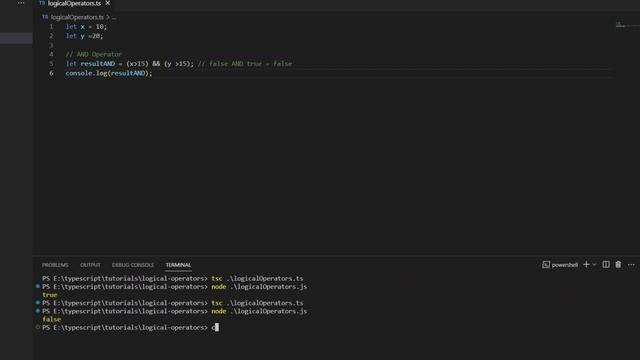Image resolution: width=640 pixels, height=360 pixels.
Task: Switch to the PROBLEMS panel tab
Action: tap(55, 265)
